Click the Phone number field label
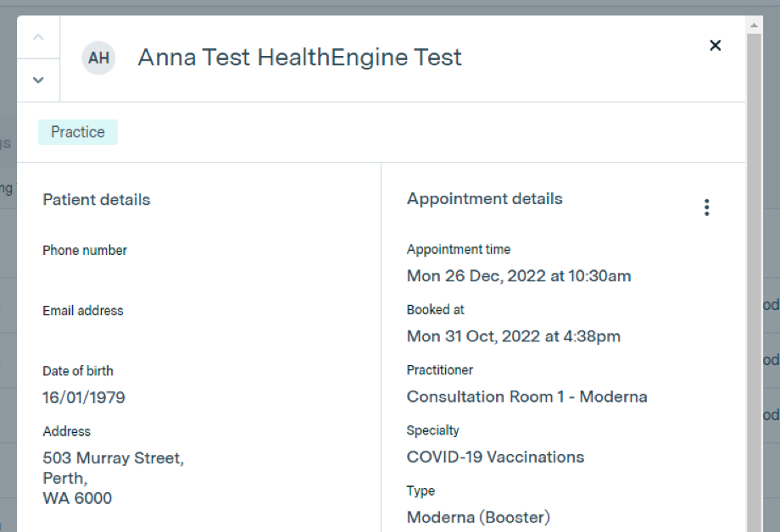Screen dimensions: 780x532 click(85, 251)
